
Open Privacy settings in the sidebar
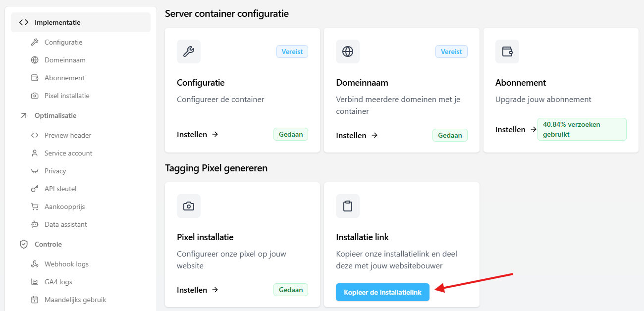pos(55,171)
